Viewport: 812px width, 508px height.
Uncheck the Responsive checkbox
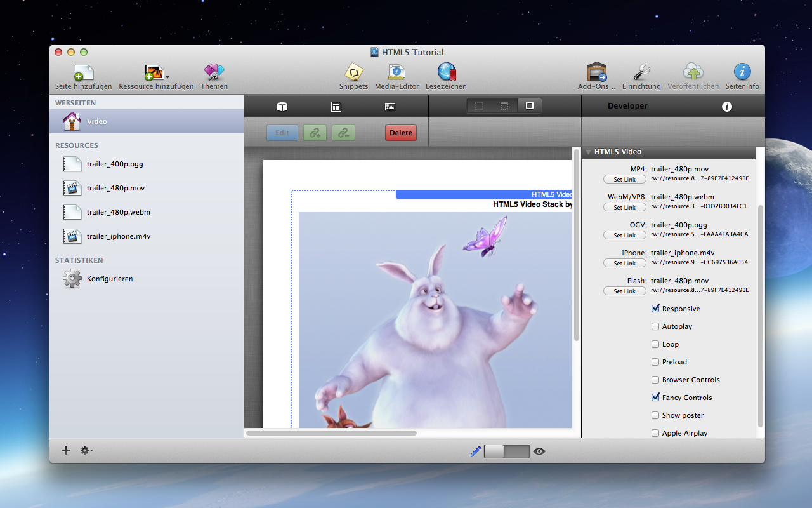[x=655, y=309]
